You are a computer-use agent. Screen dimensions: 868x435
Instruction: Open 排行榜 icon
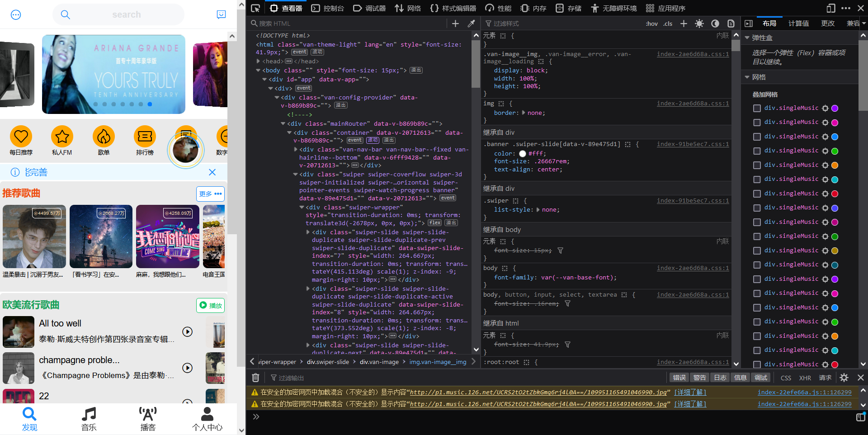pyautogui.click(x=145, y=136)
